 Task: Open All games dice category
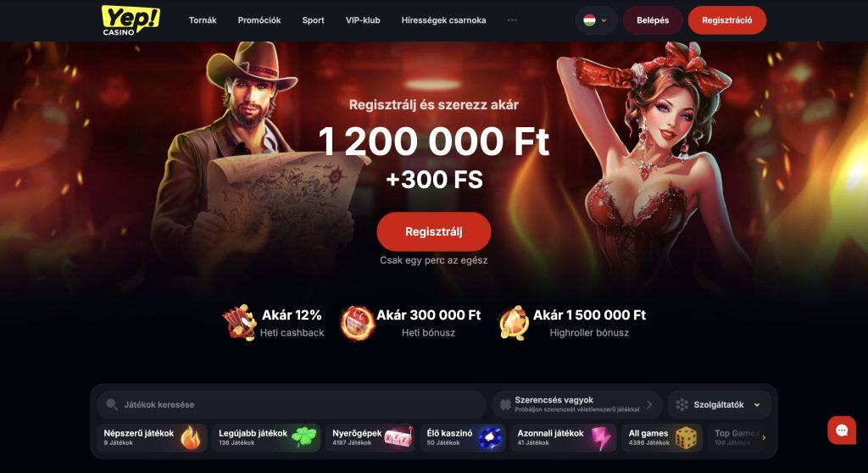(662, 437)
